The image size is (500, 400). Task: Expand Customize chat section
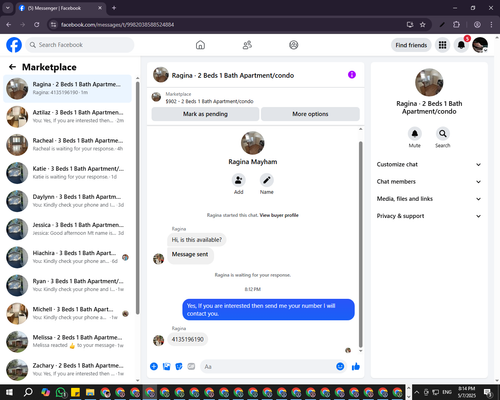(429, 164)
